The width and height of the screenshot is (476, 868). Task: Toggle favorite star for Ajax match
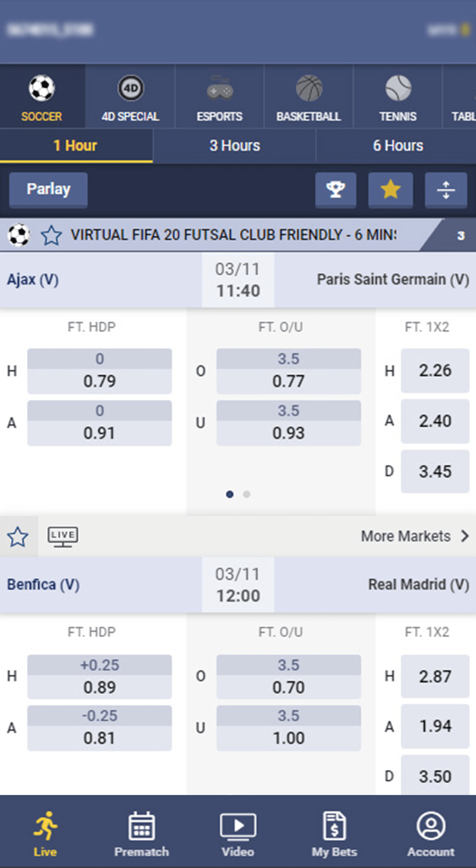coord(18,536)
